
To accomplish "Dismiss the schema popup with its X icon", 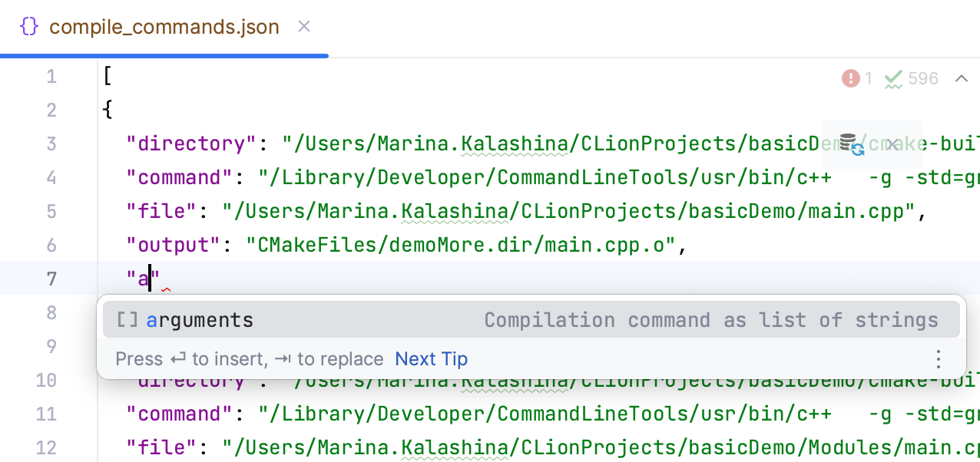I will click(x=891, y=144).
